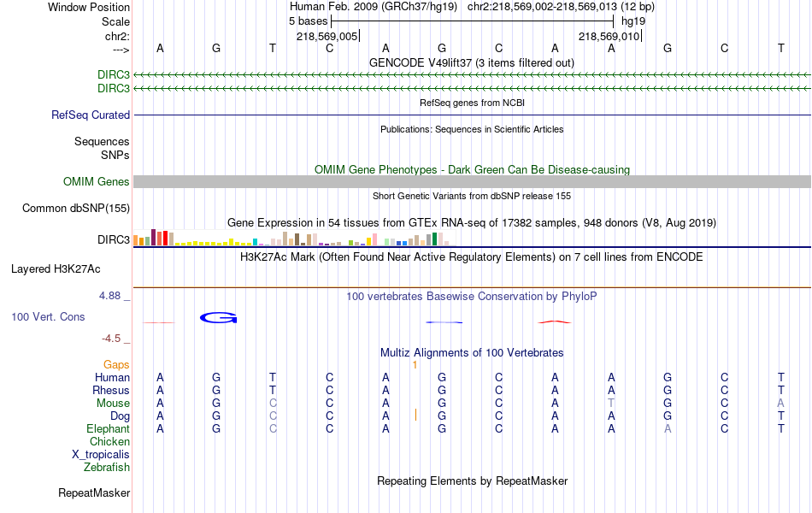Click the Sequences track label
Screen dimensions: 812x513
(102, 141)
